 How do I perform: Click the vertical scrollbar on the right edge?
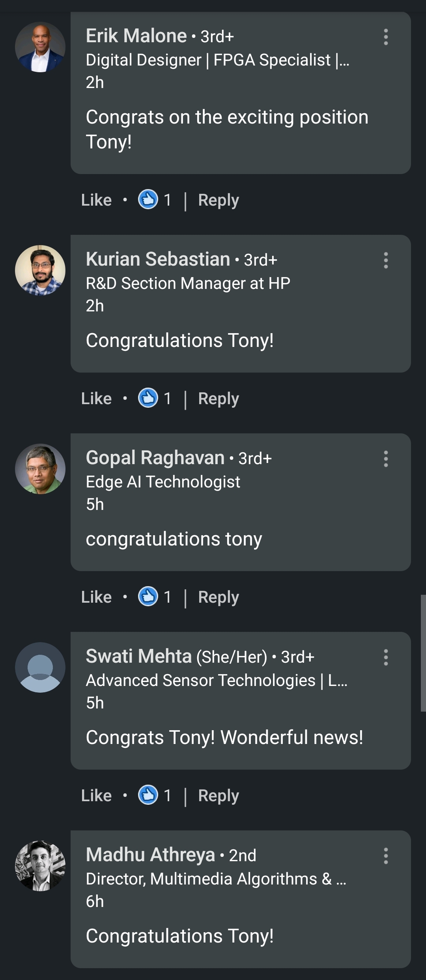coord(423,653)
